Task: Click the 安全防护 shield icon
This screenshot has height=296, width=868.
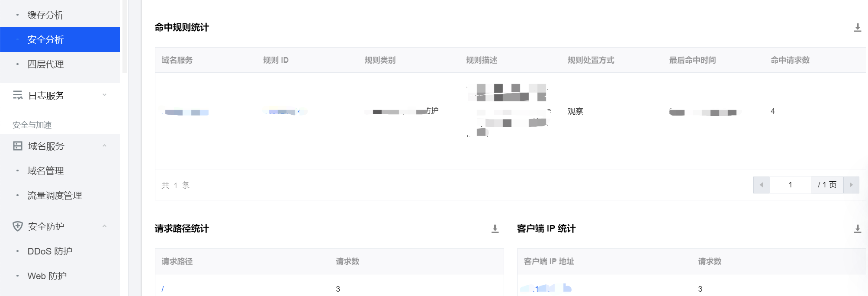Action: pyautogui.click(x=18, y=226)
